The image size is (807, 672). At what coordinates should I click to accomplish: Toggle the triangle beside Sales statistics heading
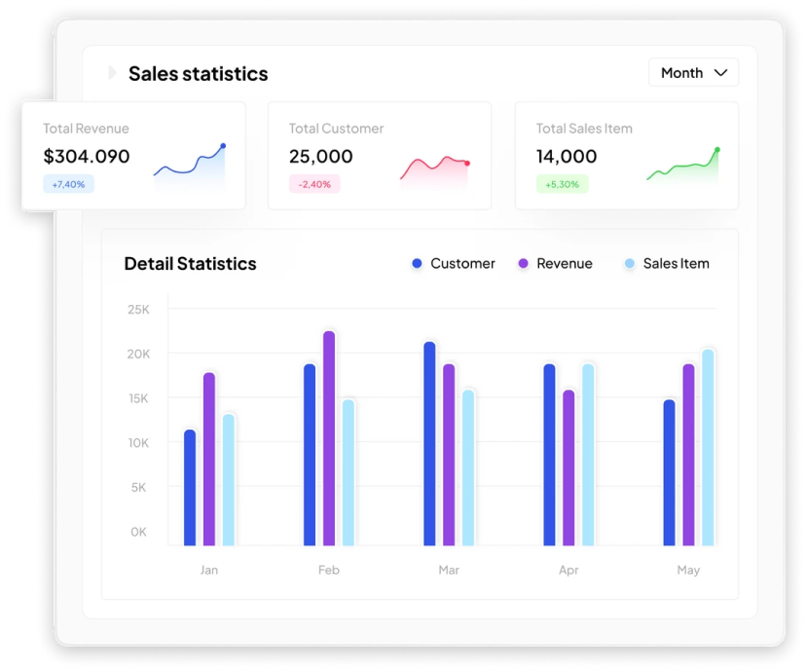(x=112, y=73)
